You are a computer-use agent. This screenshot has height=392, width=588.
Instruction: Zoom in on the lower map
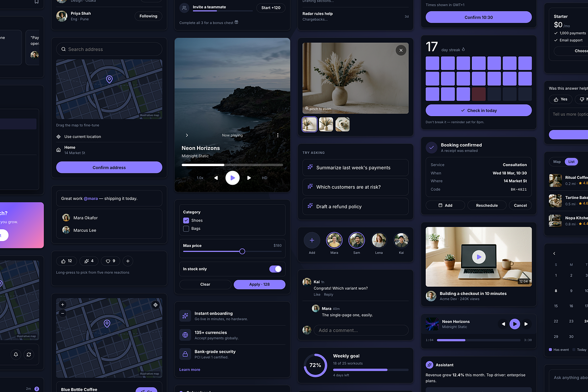(x=62, y=305)
